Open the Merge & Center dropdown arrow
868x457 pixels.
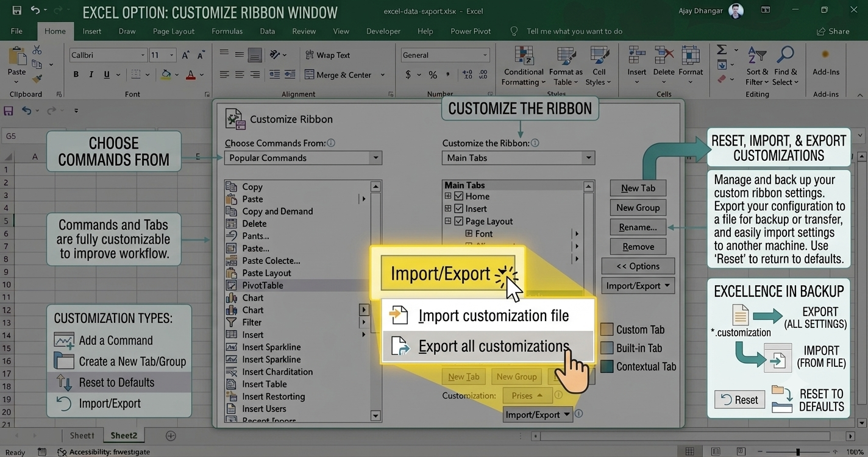tap(383, 75)
